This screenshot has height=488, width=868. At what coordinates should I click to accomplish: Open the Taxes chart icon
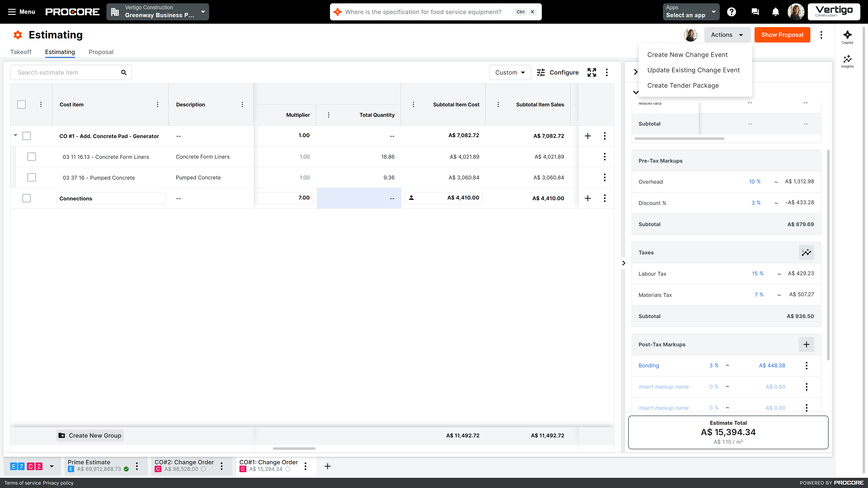coord(806,252)
